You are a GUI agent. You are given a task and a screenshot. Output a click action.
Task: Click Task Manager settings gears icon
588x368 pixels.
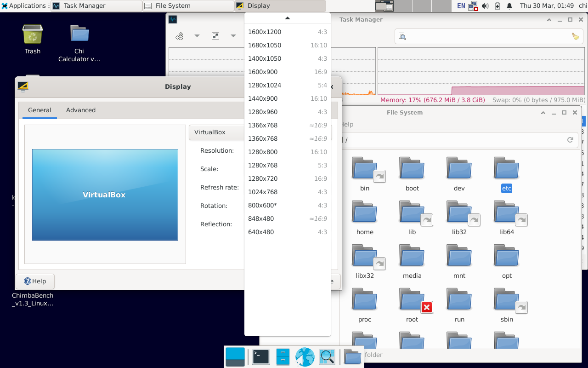pyautogui.click(x=180, y=36)
